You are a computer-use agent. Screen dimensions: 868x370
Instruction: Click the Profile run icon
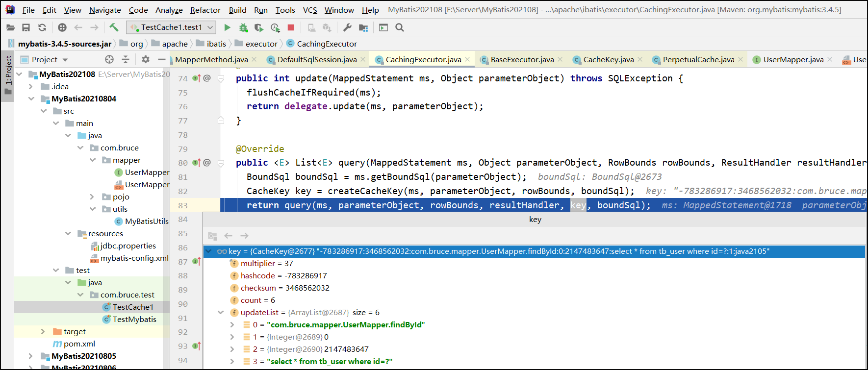pyautogui.click(x=275, y=28)
